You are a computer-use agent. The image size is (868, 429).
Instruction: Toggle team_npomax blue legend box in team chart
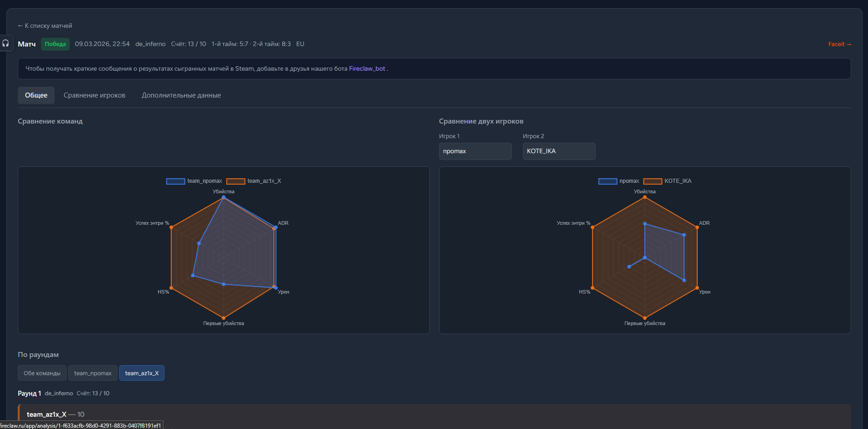pyautogui.click(x=175, y=181)
